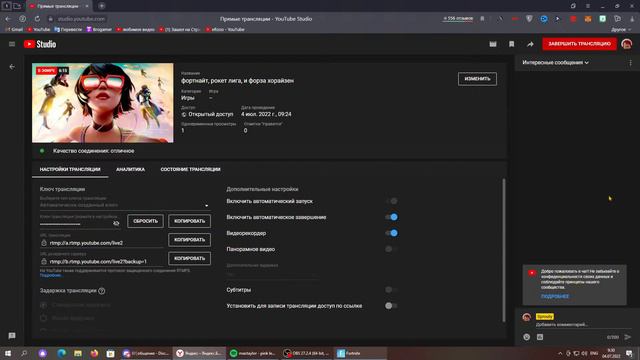640x360 pixels.
Task: Open the clapperboard highlight icon in header
Action: coord(493,44)
